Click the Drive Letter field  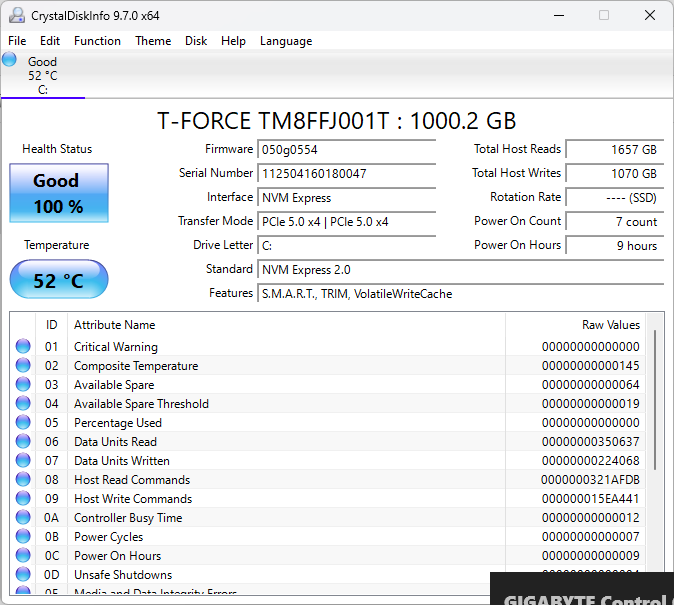pos(346,246)
